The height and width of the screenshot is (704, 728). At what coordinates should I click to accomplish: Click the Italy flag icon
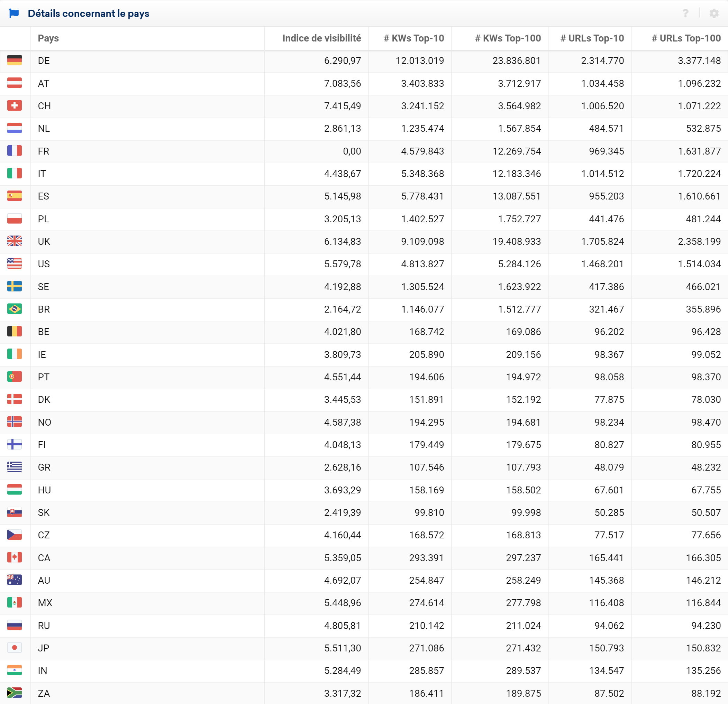pyautogui.click(x=15, y=173)
